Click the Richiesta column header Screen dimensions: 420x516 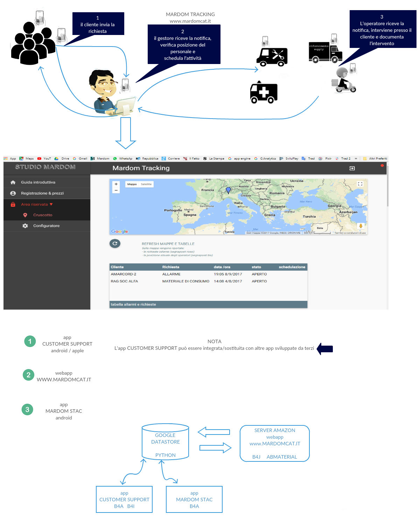pyautogui.click(x=171, y=267)
